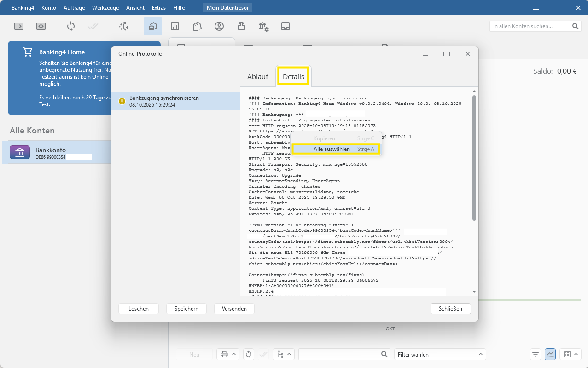This screenshot has width=588, height=368.
Task: Click the 'Saldo: 0,00 €' balance text
Action: 555,71
